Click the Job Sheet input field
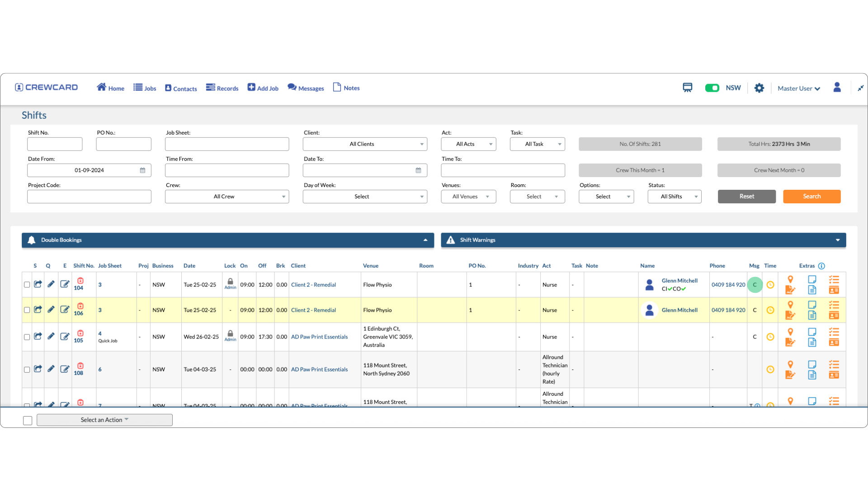This screenshot has width=868, height=488. tap(227, 144)
